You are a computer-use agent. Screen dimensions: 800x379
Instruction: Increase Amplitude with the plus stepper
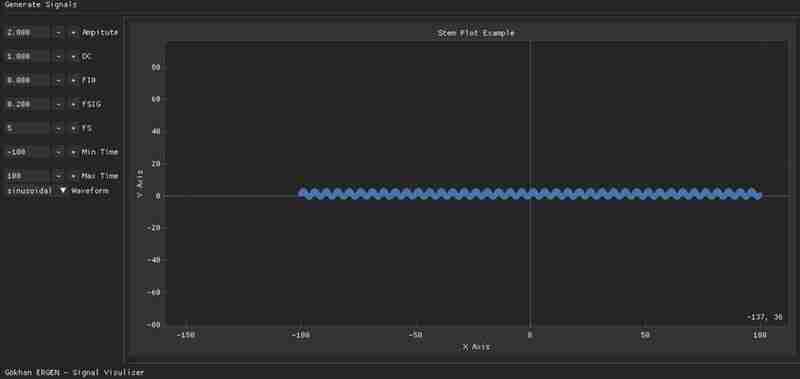tap(73, 32)
